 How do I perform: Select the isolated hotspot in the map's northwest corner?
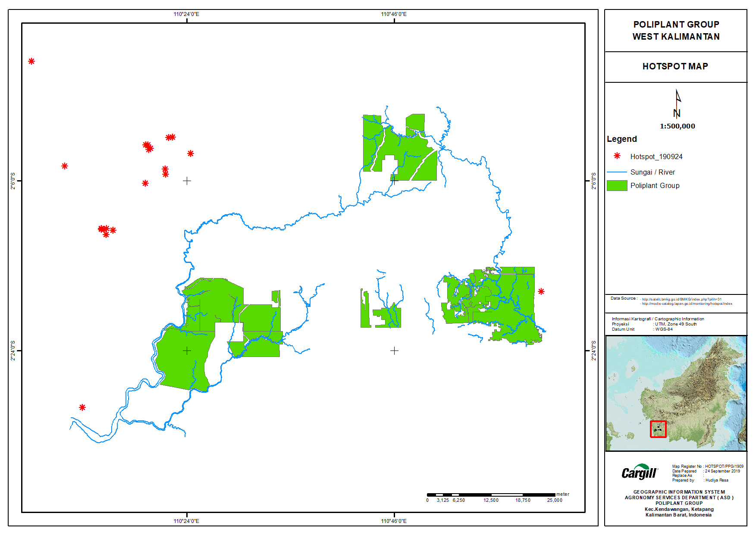[x=31, y=61]
